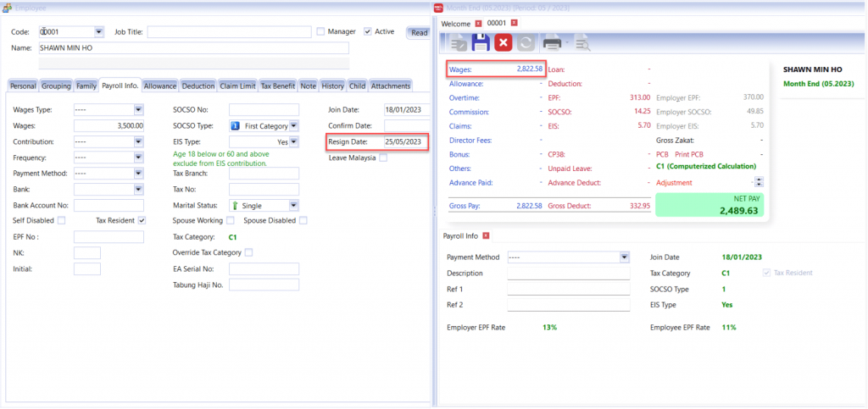This screenshot has height=409, width=868.
Task: Print the payslip using the printer icon
Action: coord(552,43)
